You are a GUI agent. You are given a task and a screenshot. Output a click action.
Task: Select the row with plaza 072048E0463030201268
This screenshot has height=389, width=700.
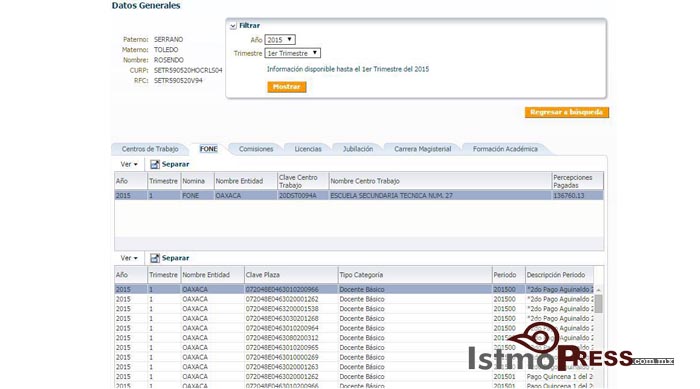click(x=354, y=318)
